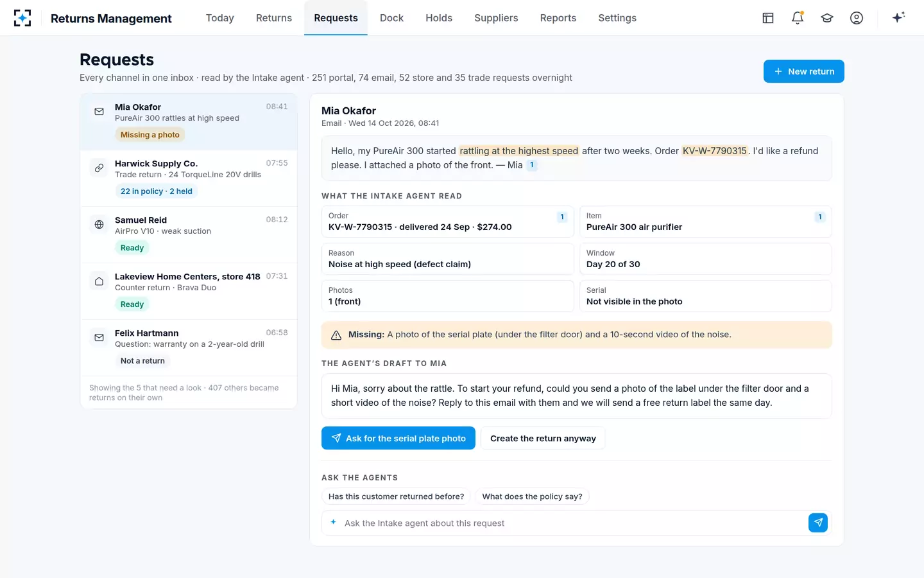The width and height of the screenshot is (924, 578).
Task: Click the highlighted 'rattling at the highest speed' phrase
Action: coord(519,151)
